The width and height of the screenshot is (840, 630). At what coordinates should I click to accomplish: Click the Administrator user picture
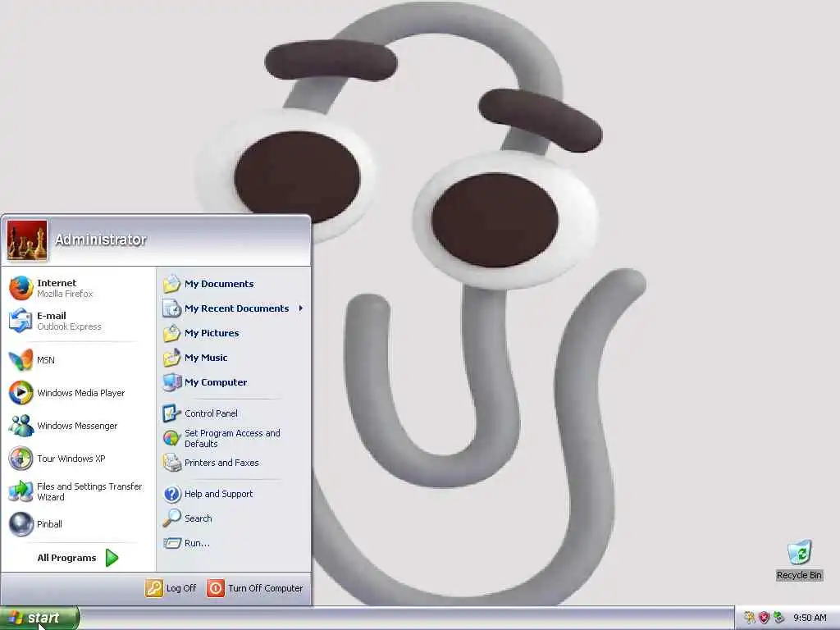coord(27,240)
